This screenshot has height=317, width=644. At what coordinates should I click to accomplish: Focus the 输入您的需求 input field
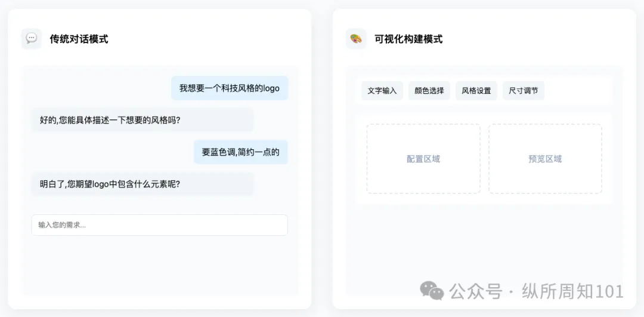pyautogui.click(x=160, y=225)
